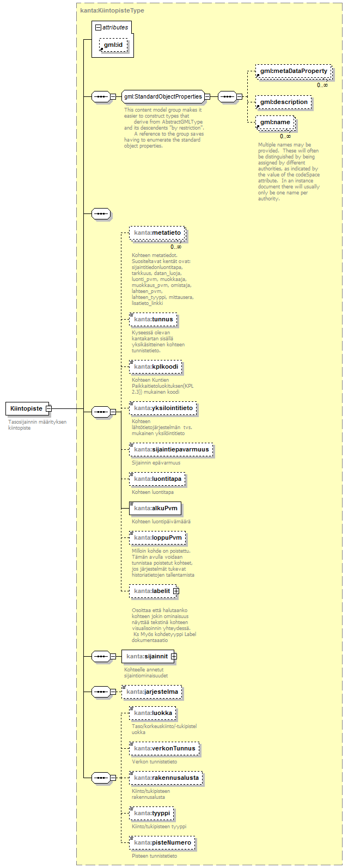348x868 pixels.
Task: Click the 0..∞ cardinality under kanta:metatieto
Action: pos(176,247)
